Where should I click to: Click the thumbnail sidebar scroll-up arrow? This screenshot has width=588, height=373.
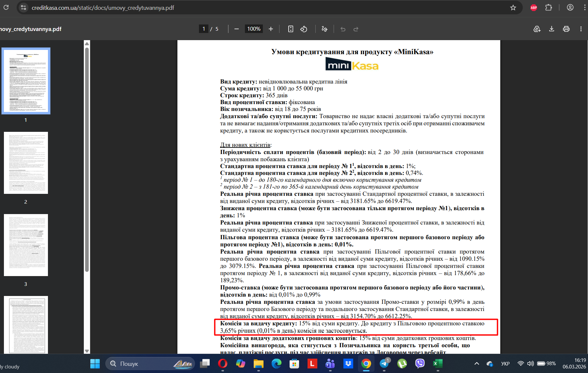pos(87,44)
